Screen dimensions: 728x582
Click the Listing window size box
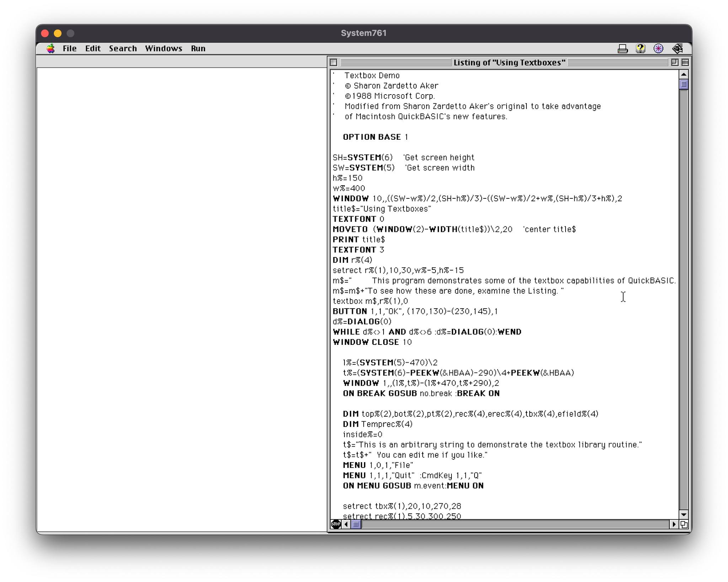[684, 524]
